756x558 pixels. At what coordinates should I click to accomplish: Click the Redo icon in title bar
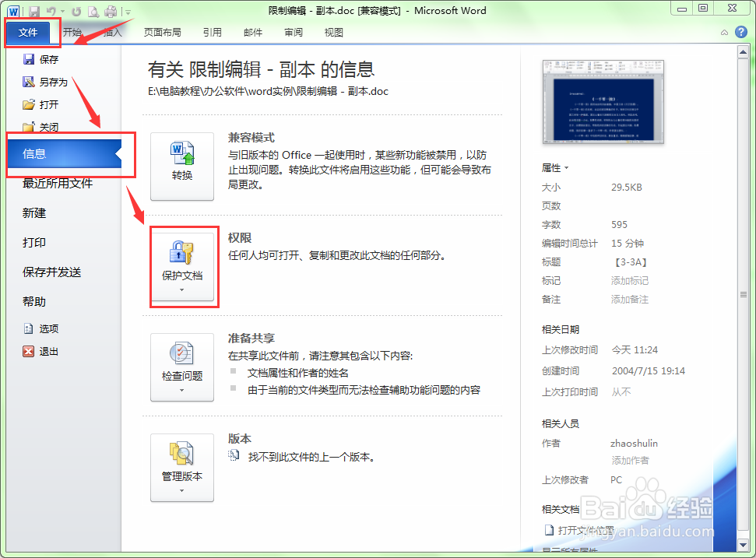coord(76,11)
